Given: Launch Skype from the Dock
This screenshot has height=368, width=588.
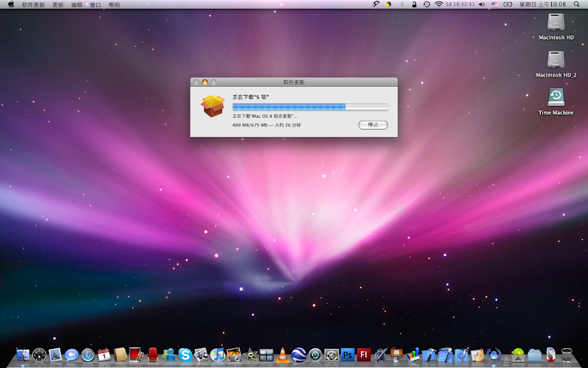Looking at the screenshot, I should point(185,355).
